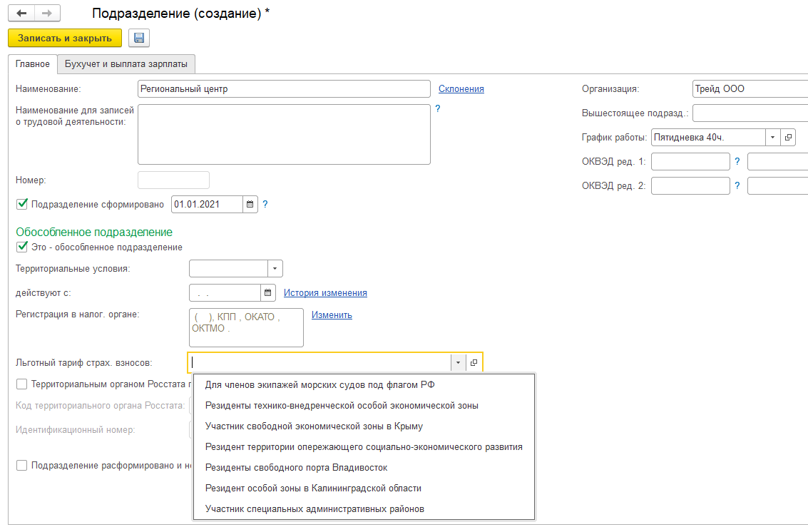Enable 'Подразделение расформировано' checkbox

coord(21,465)
